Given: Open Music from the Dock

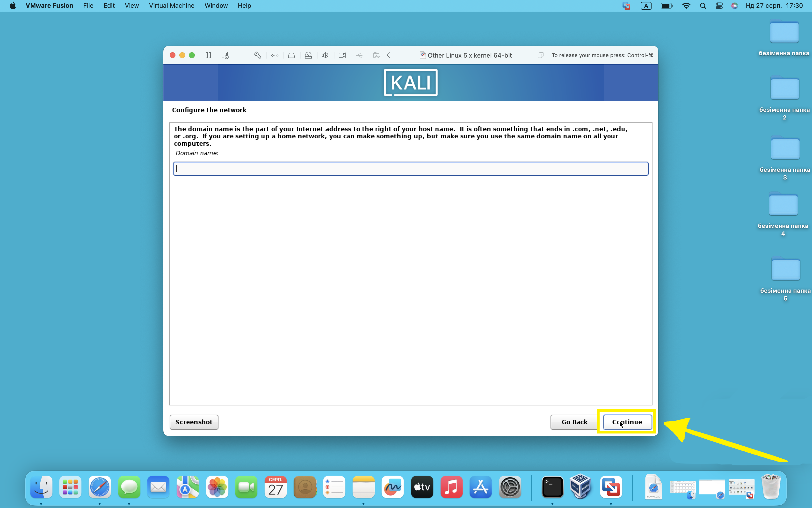Looking at the screenshot, I should [452, 487].
